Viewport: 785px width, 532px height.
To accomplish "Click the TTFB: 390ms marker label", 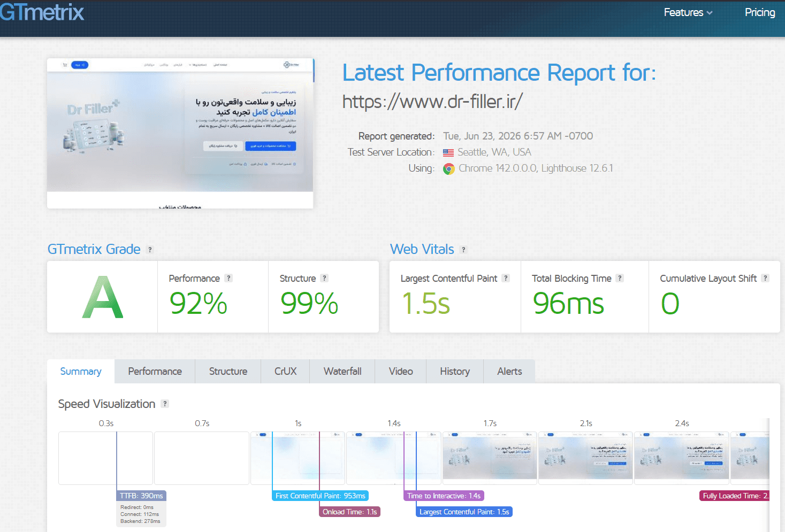I will tap(141, 496).
